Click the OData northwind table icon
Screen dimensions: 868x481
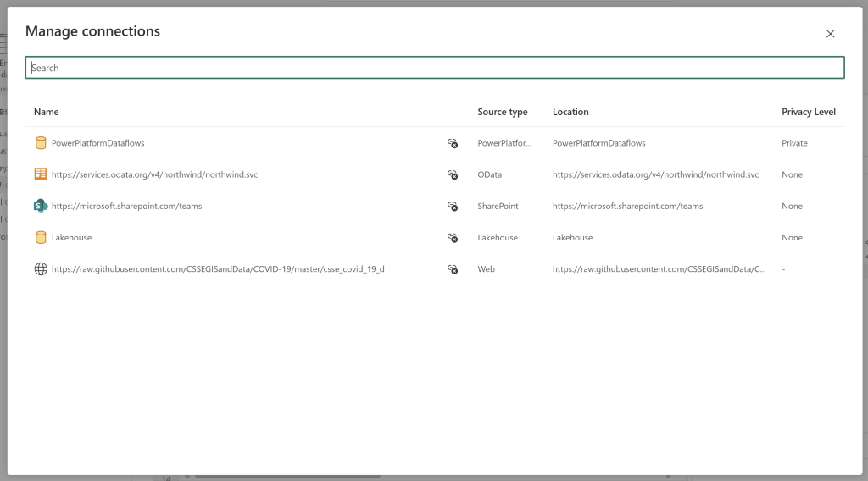point(41,174)
